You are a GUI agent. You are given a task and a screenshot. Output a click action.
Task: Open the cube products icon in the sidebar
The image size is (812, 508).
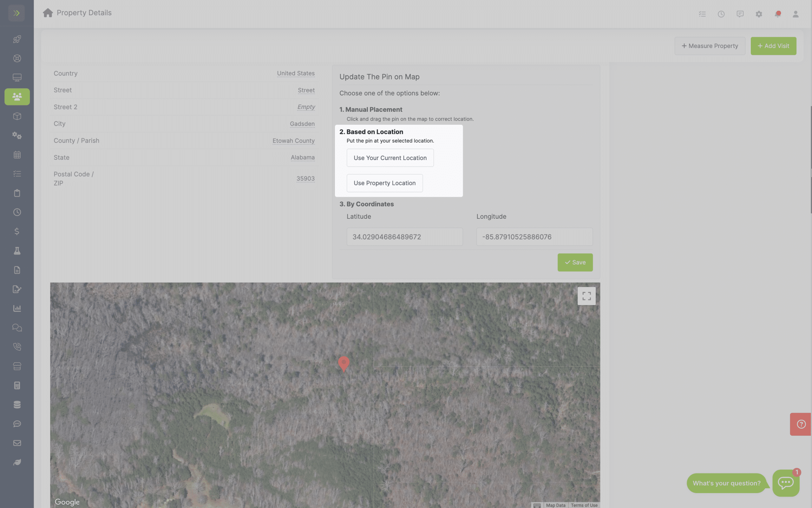[x=17, y=116]
